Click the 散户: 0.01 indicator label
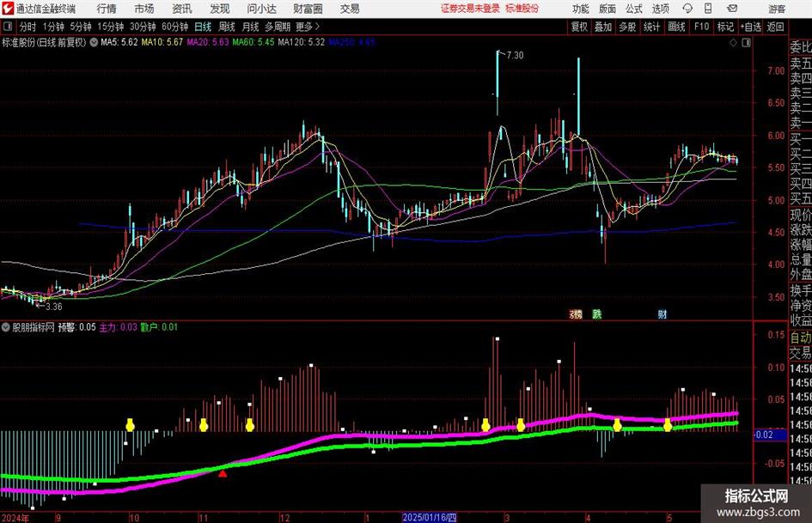Viewport: 812px width, 523px height. click(x=159, y=327)
